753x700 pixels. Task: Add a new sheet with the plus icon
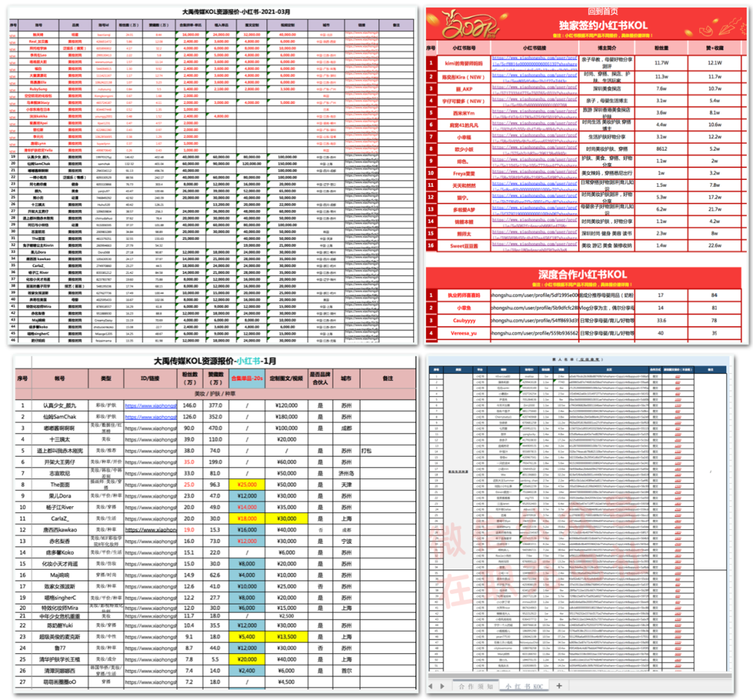click(x=558, y=685)
